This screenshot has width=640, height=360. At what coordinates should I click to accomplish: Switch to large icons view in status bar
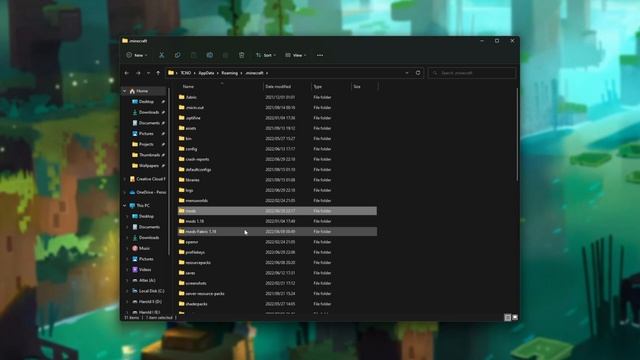click(x=515, y=317)
